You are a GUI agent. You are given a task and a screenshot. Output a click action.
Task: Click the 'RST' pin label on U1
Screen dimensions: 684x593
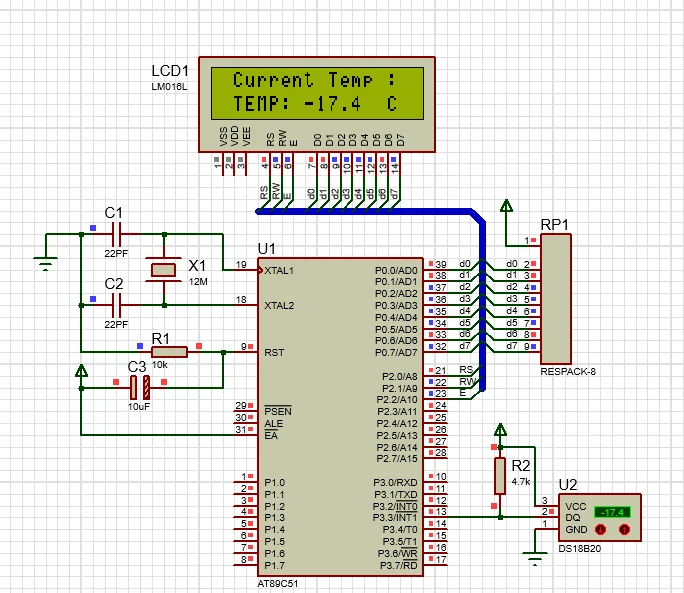[x=274, y=352]
